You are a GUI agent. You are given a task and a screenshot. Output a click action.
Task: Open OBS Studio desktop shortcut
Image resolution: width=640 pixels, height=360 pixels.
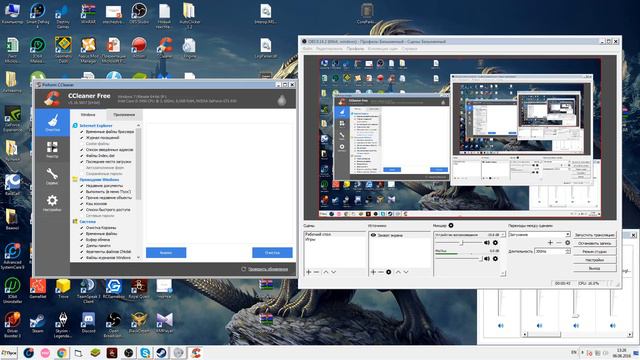tap(139, 13)
